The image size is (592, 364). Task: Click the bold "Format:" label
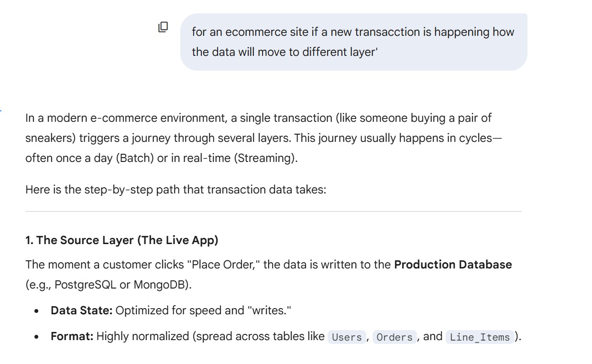point(72,336)
